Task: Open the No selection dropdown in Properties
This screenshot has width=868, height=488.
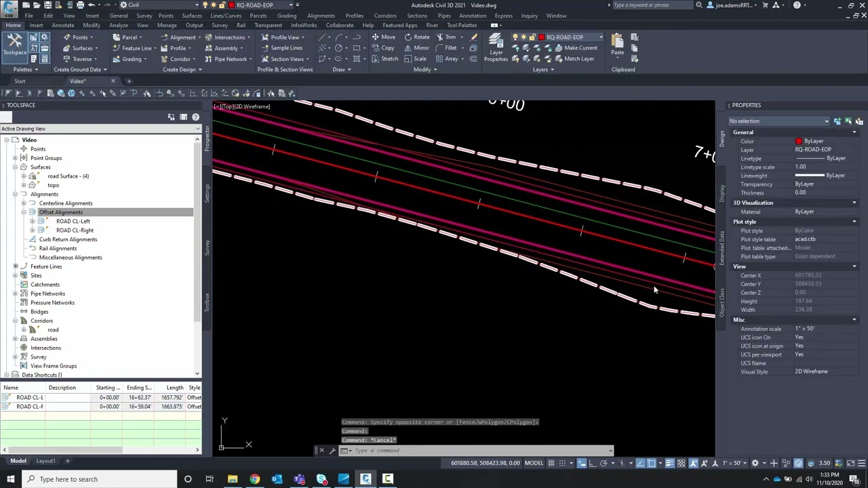Action: click(x=778, y=121)
